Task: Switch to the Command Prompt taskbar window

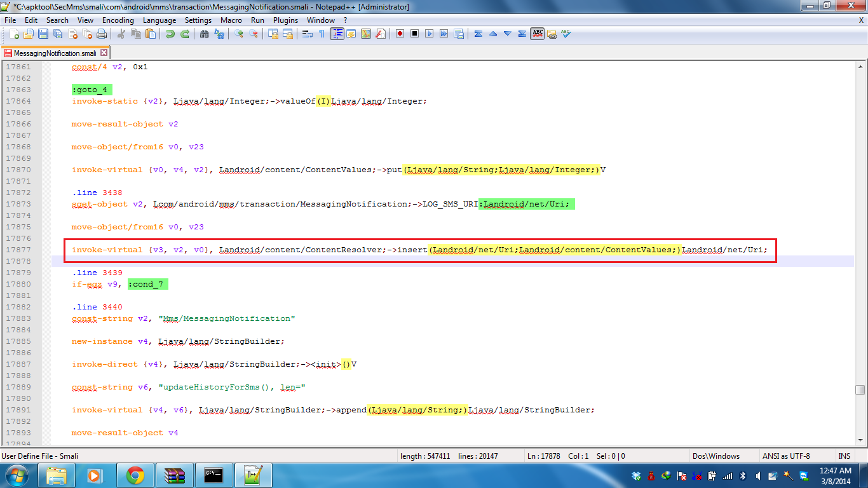Action: [x=213, y=475]
